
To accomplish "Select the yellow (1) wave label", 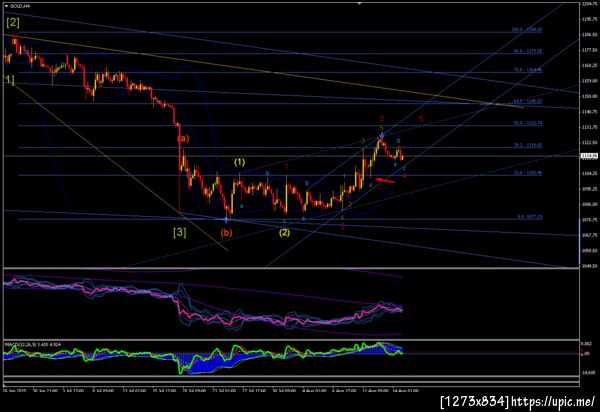I will click(239, 162).
